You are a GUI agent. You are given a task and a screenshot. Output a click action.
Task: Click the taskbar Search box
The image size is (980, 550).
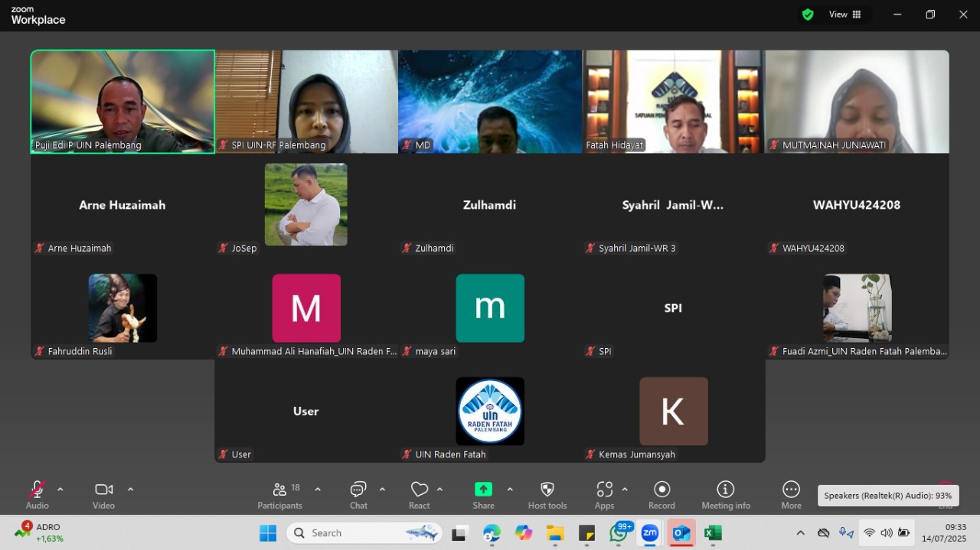[365, 533]
